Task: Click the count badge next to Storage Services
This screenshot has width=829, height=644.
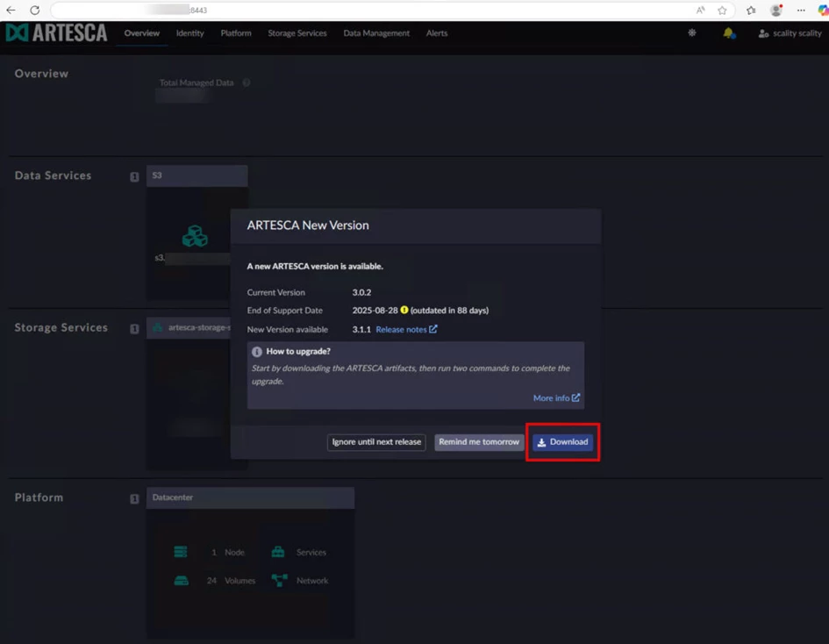Action: 134,329
